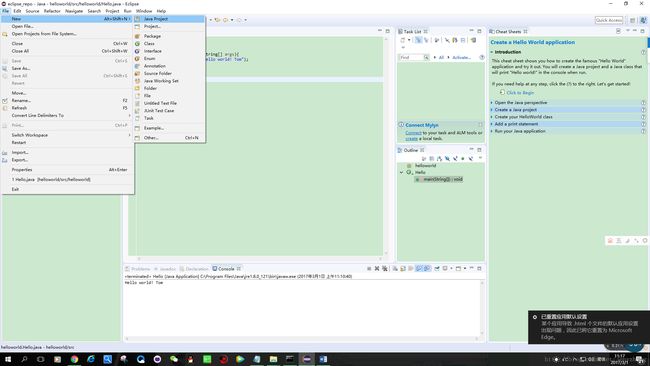650x366 pixels.
Task: Select Untitled Text File entry
Action: pyautogui.click(x=169, y=103)
